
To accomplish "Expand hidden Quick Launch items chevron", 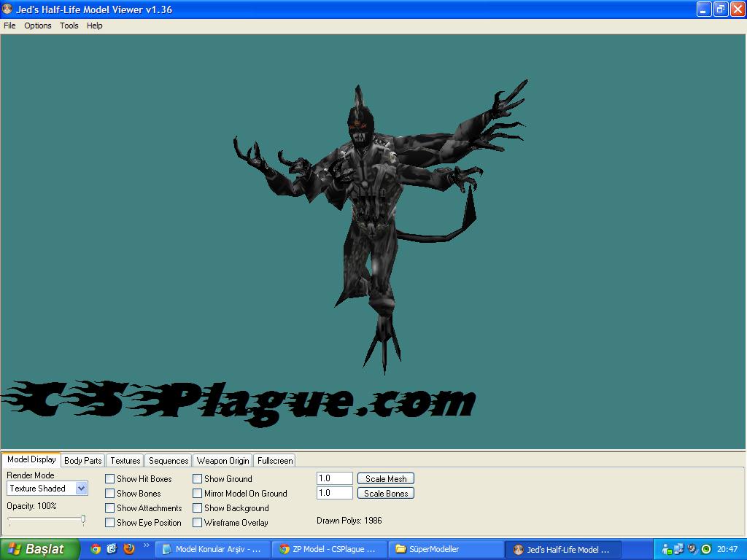I will 146,545.
